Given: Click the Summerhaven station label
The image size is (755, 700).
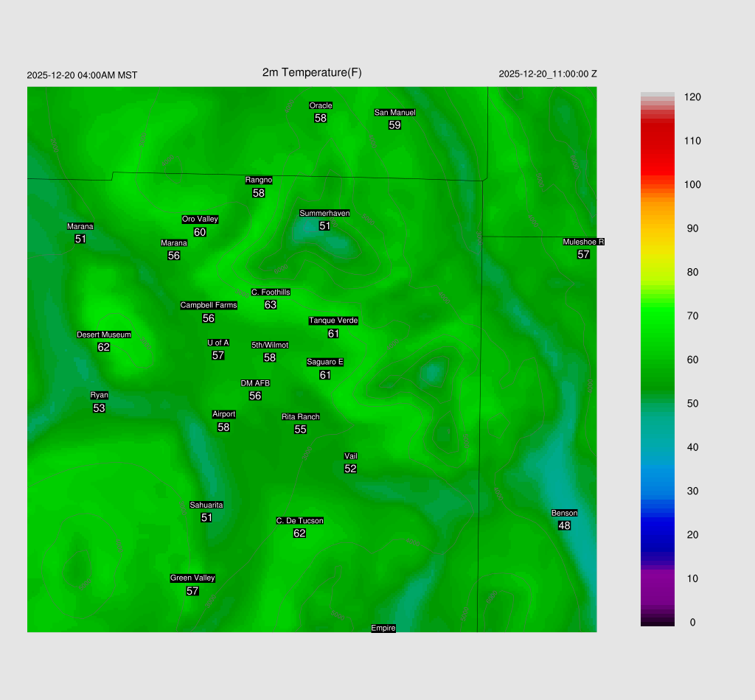Looking at the screenshot, I should tap(324, 213).
